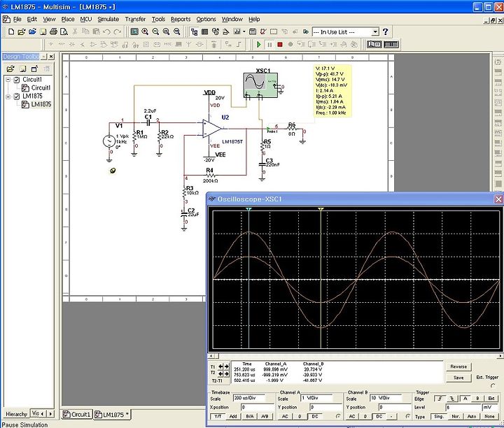Stop the simulation with the red square
Screen dimensions: 504x428
coord(280,44)
